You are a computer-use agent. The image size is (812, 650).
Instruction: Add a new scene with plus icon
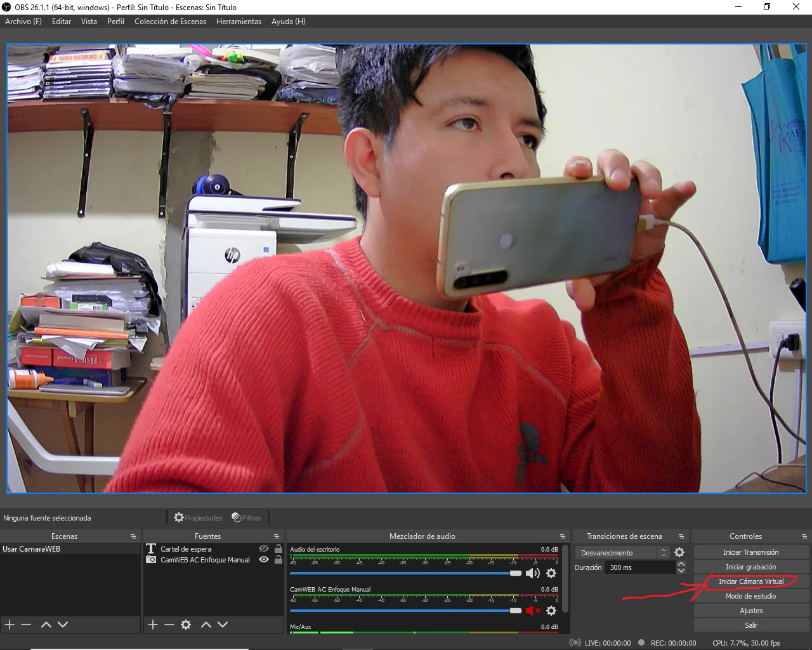(x=10, y=625)
